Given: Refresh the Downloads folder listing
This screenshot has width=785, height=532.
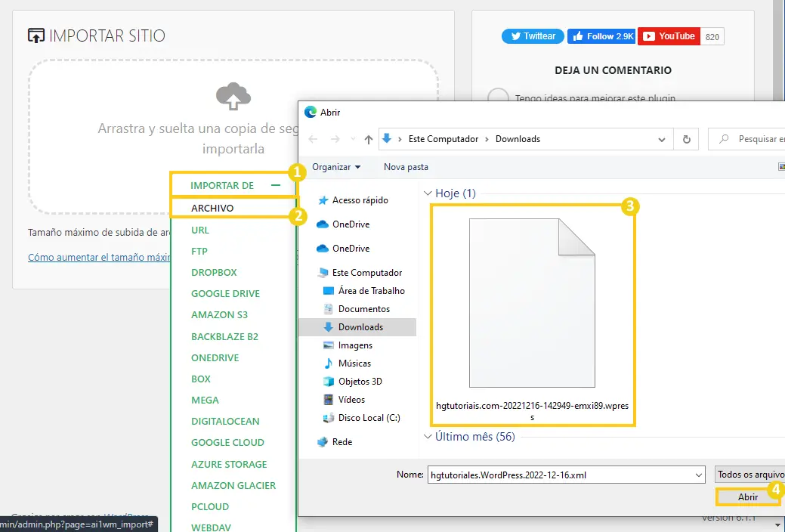Looking at the screenshot, I should coord(686,139).
